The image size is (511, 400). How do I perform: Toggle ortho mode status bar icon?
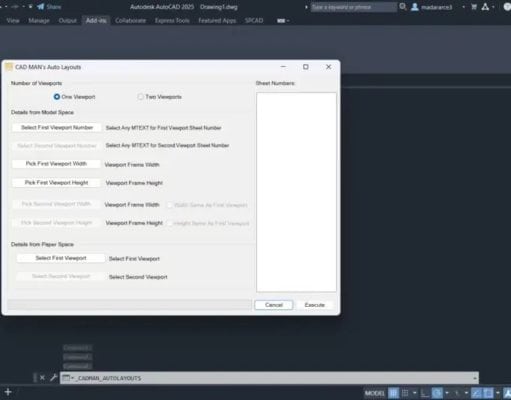424,393
